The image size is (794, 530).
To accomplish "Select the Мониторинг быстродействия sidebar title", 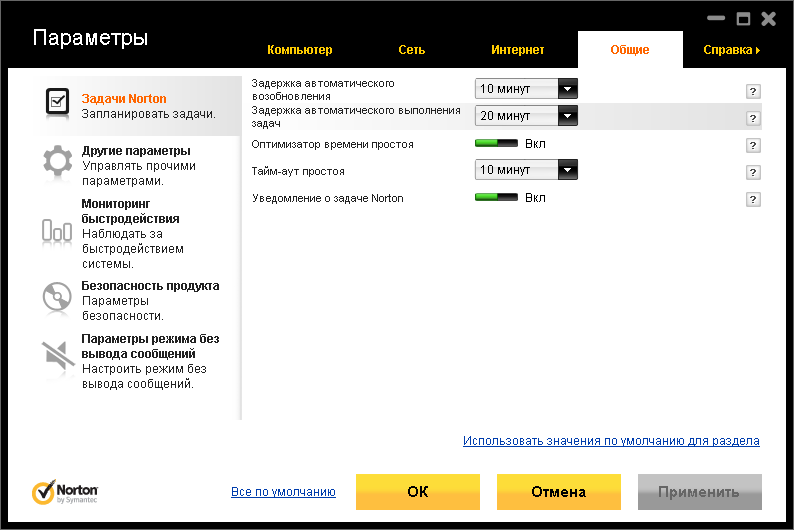I will coord(131,211).
